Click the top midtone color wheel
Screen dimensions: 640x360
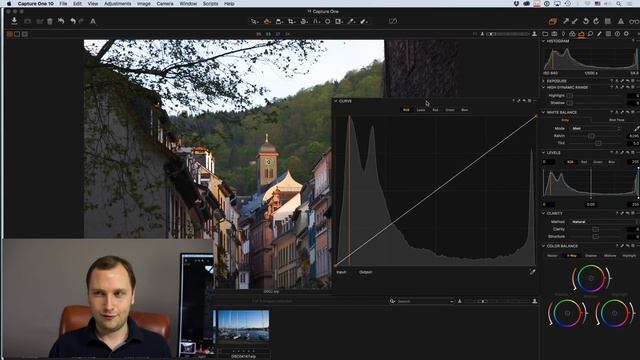pos(591,278)
